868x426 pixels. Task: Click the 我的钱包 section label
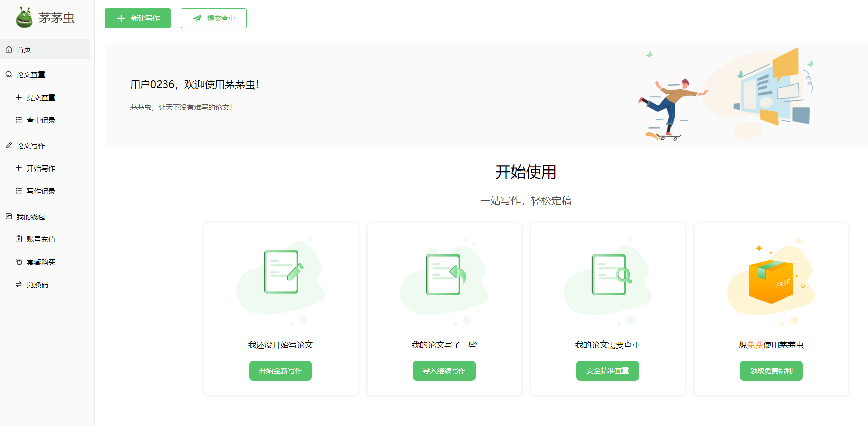(31, 217)
